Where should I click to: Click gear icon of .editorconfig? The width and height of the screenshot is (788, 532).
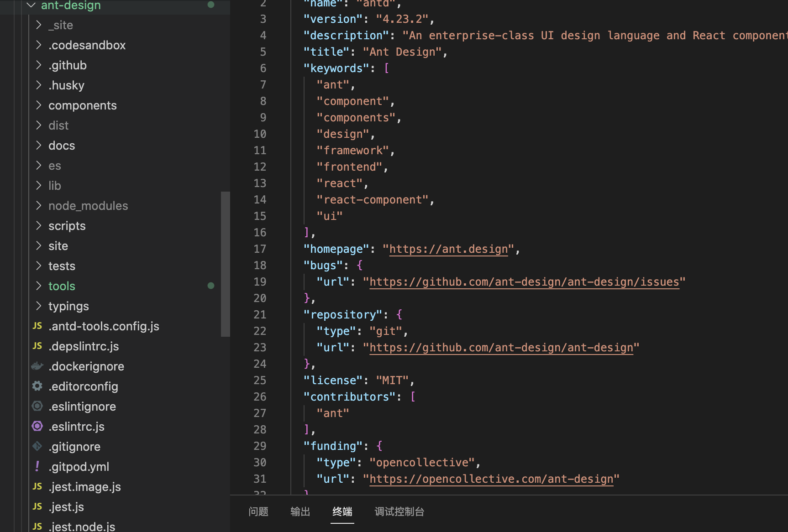pyautogui.click(x=37, y=386)
